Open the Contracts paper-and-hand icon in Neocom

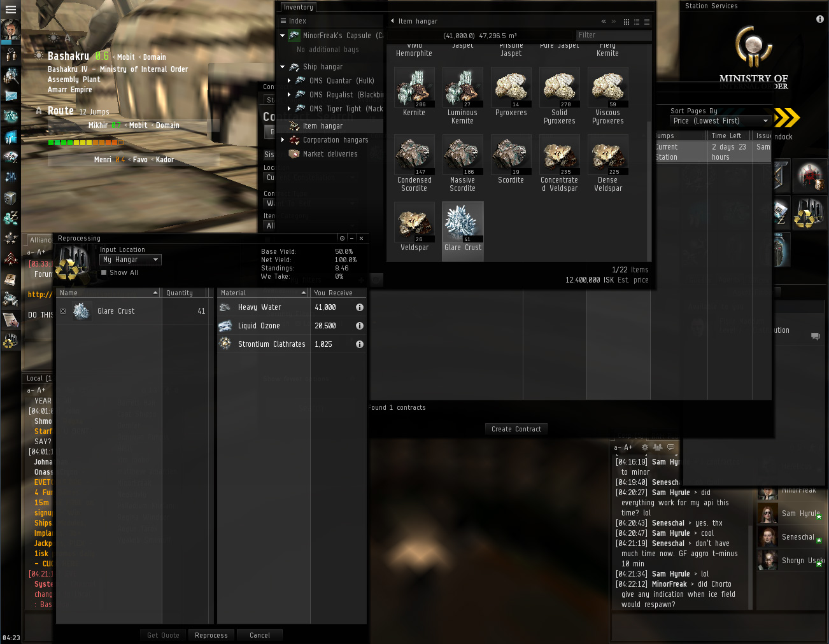click(x=11, y=319)
